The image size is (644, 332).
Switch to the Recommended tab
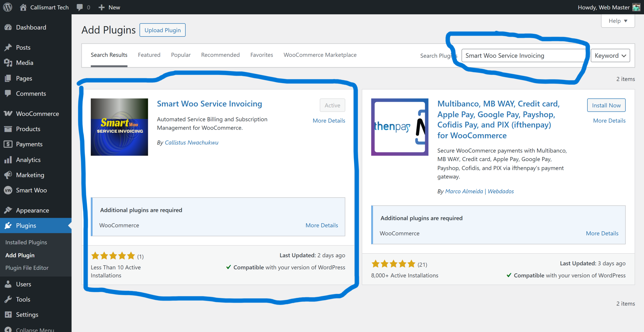pyautogui.click(x=220, y=55)
